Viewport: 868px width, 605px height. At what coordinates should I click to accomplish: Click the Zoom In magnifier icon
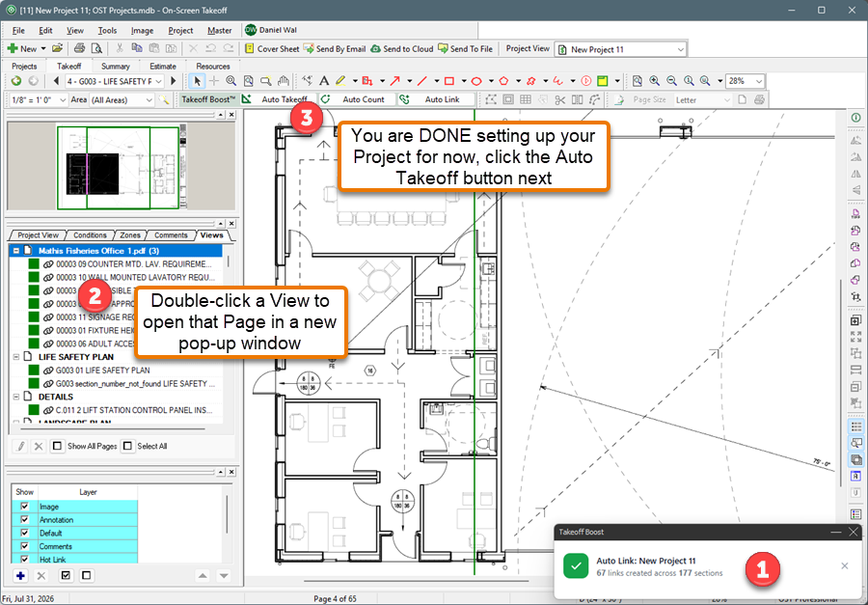tap(654, 81)
